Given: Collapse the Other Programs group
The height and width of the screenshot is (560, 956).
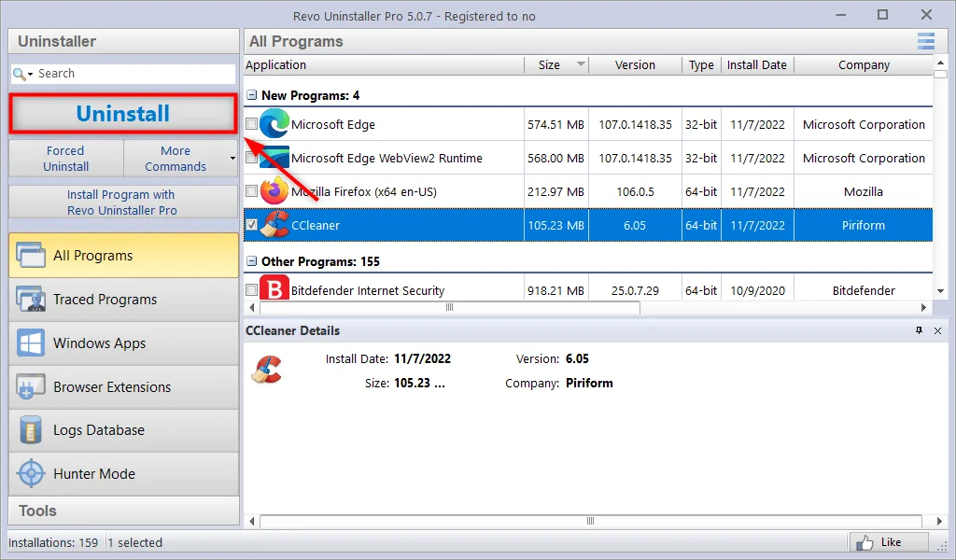Looking at the screenshot, I should tap(251, 261).
